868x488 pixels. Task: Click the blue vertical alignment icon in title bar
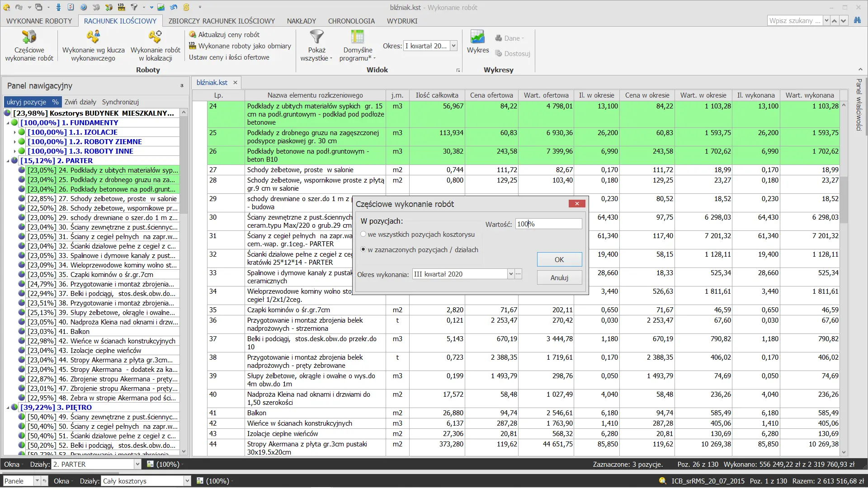58,7
